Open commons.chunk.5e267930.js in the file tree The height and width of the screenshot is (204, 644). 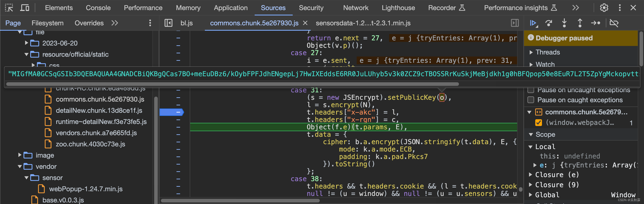100,99
